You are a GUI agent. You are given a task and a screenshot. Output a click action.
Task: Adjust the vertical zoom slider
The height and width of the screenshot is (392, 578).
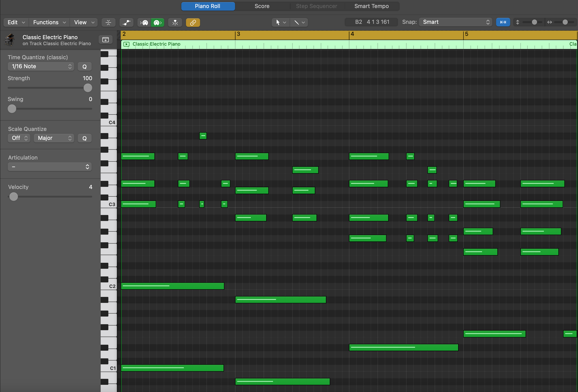[x=534, y=22]
